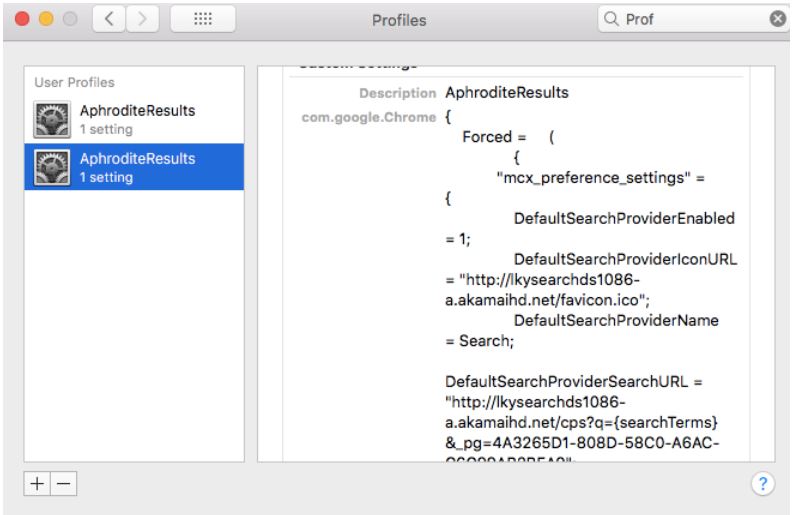This screenshot has height=515, width=792.
Task: Click the gear icon of the highlighted profile
Action: [51, 167]
